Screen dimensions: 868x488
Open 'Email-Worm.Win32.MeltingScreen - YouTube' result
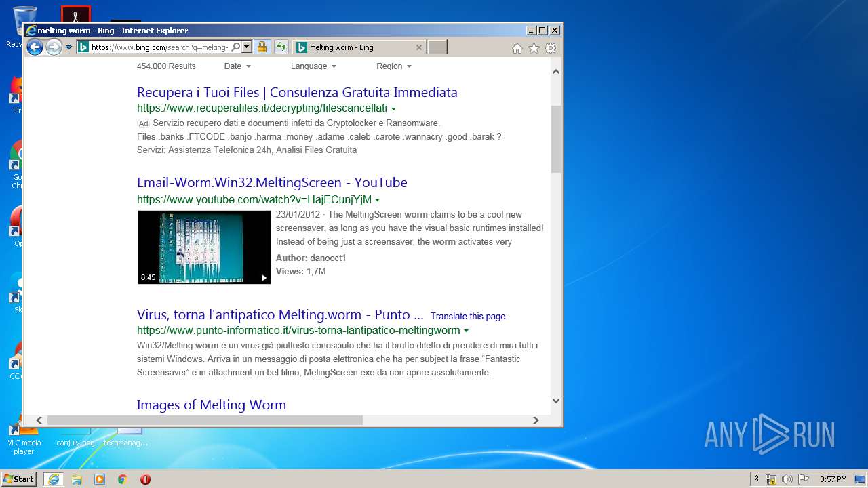[272, 182]
